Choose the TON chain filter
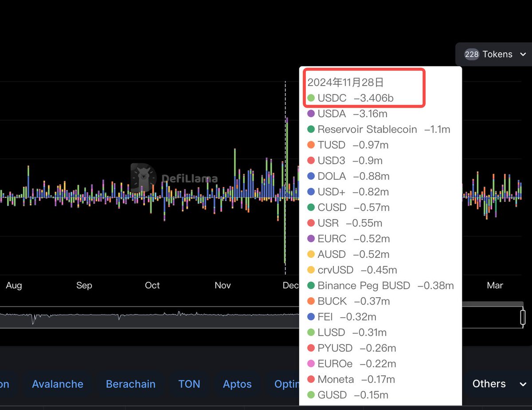Image resolution: width=532 pixels, height=410 pixels. click(189, 384)
